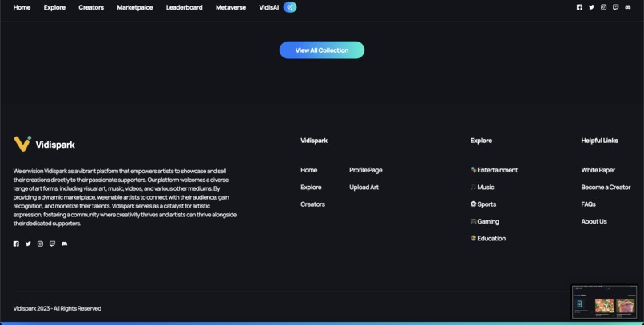Open Marketpalce in the navigation bar

coord(135,7)
